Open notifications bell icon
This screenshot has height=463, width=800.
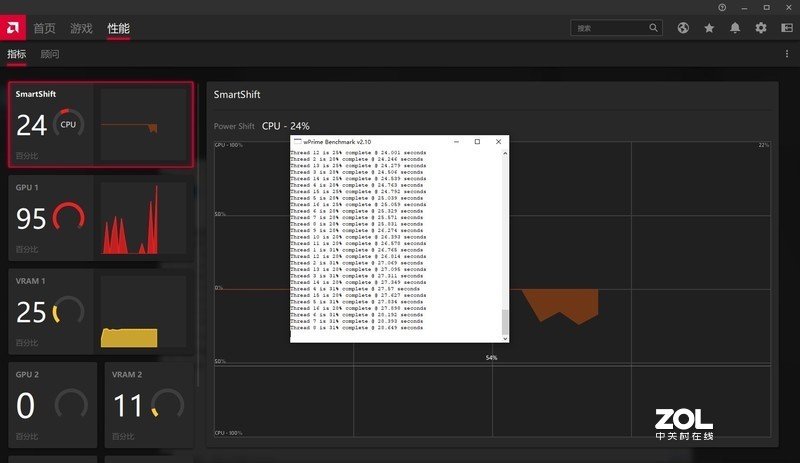735,28
